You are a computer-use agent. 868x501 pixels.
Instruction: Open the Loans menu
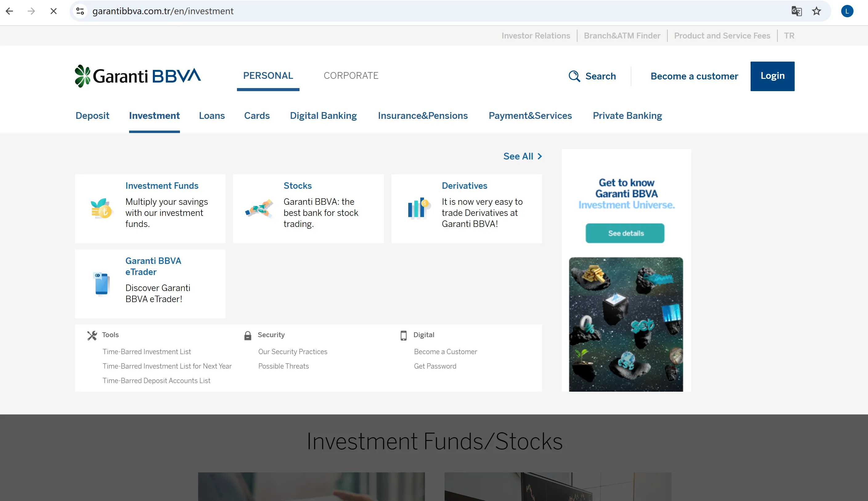coord(212,115)
